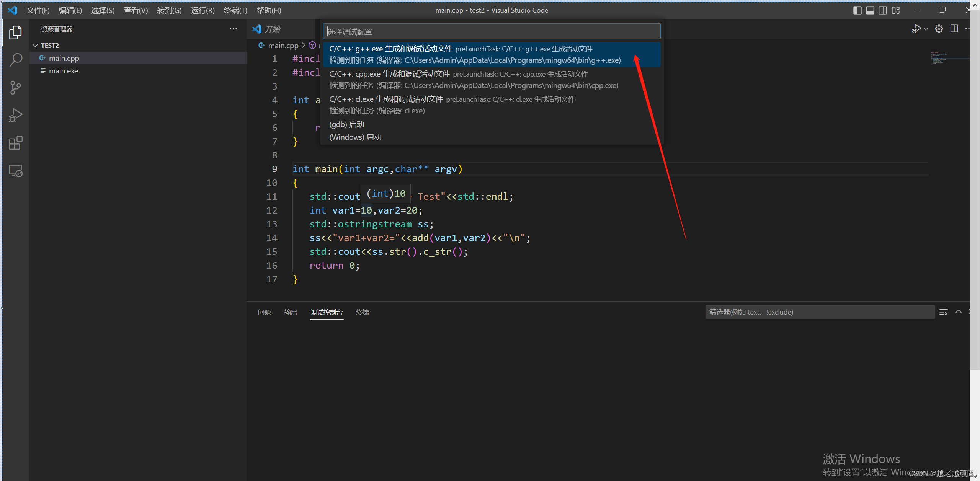Click the 选择调试配置 search box
This screenshot has width=980, height=481.
(x=492, y=31)
